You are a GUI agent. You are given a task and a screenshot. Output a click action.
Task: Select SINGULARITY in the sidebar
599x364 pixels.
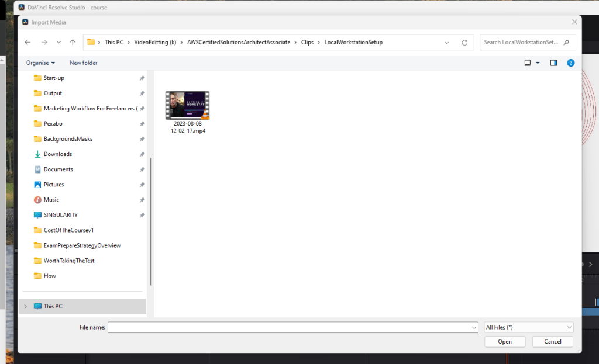pyautogui.click(x=60, y=215)
